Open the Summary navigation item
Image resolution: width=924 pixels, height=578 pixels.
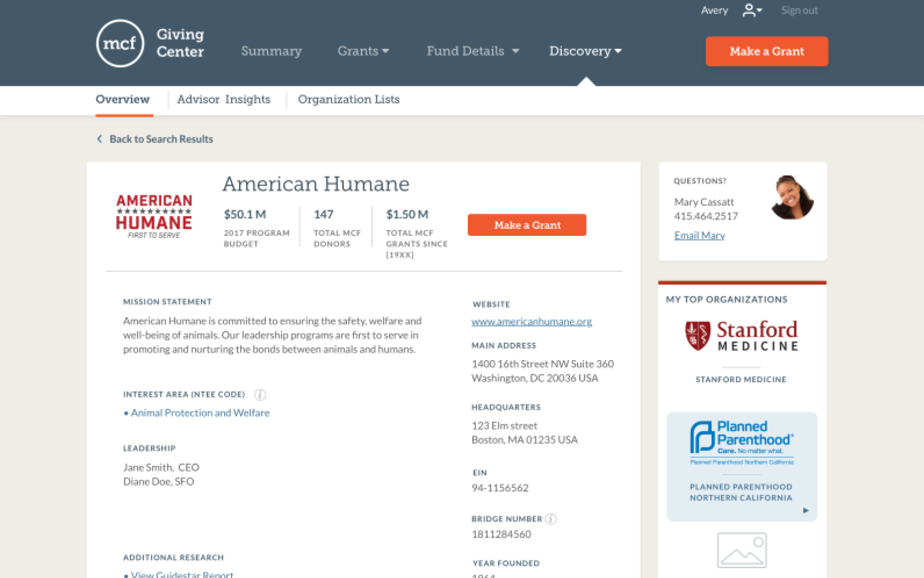pos(271,51)
